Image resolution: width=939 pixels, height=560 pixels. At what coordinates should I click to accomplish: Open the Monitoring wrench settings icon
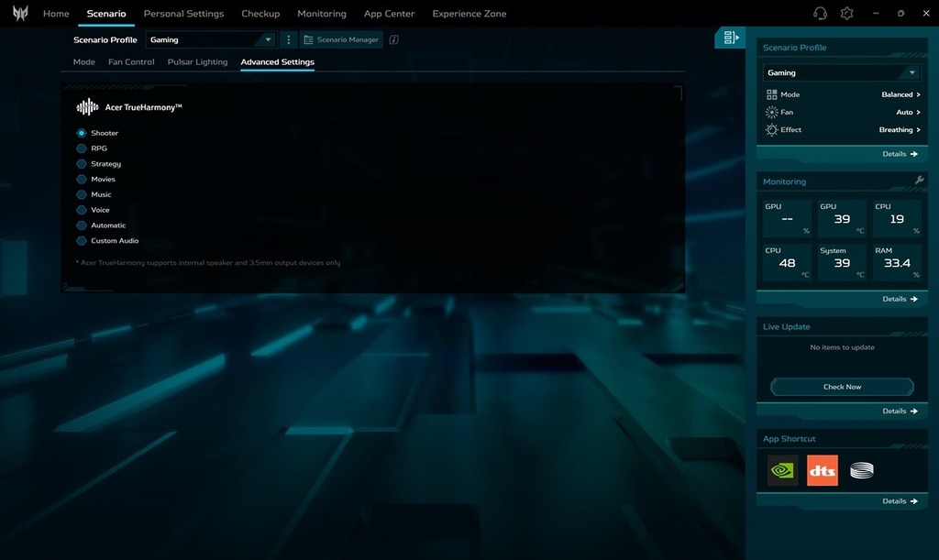919,180
